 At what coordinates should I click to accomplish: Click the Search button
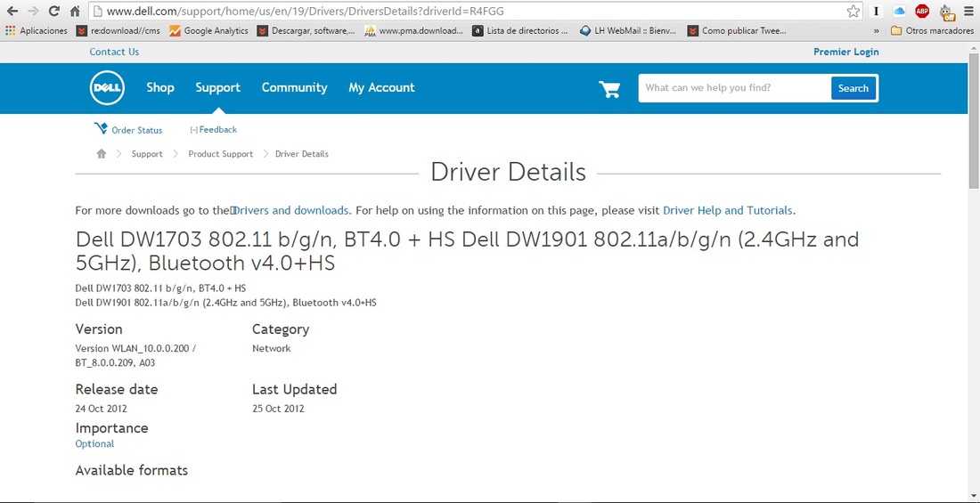click(x=853, y=88)
